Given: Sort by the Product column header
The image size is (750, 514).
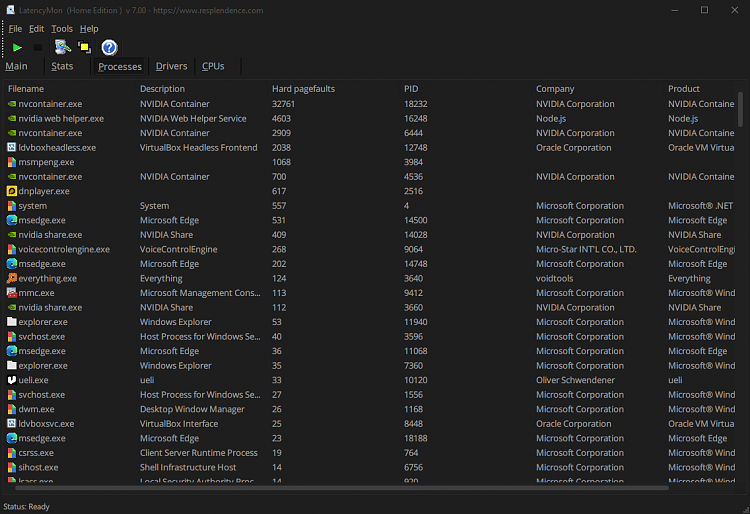Looking at the screenshot, I should [684, 88].
